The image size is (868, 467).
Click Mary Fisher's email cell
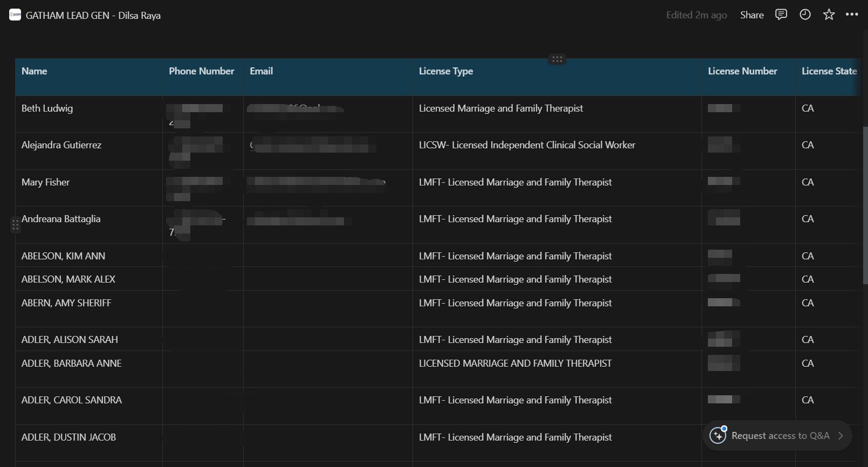coord(328,188)
